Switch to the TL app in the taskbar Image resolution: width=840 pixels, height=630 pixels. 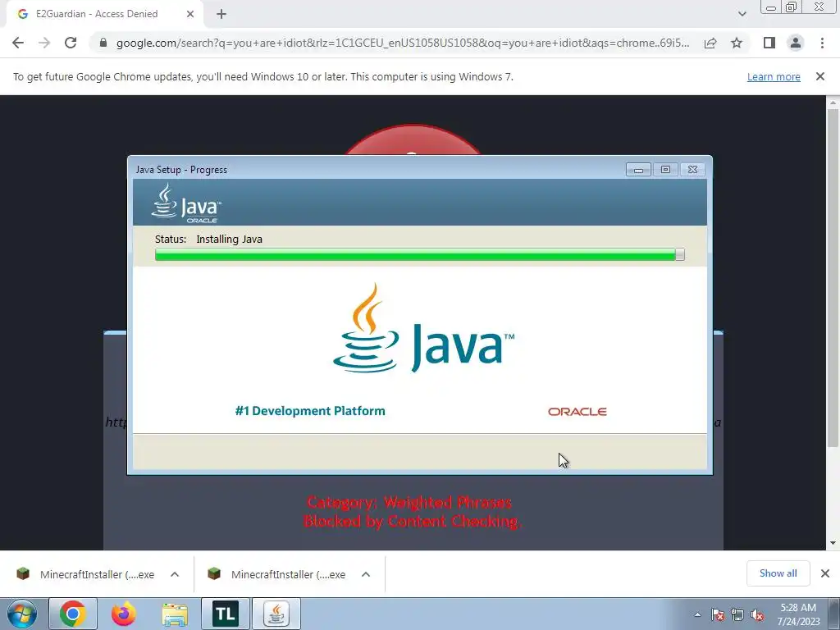(226, 614)
